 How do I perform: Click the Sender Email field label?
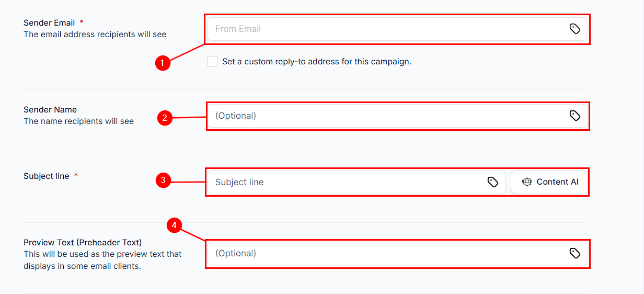click(49, 23)
